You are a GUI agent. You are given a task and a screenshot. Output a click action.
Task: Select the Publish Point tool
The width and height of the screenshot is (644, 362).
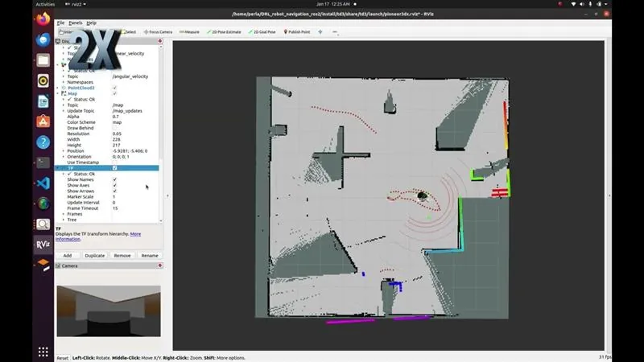coord(297,32)
